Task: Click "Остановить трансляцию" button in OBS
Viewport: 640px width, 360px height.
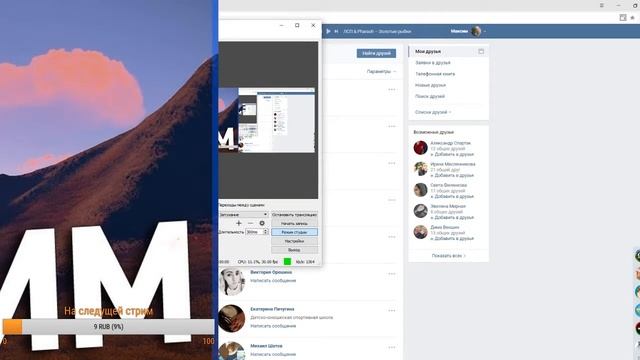Action: [294, 215]
